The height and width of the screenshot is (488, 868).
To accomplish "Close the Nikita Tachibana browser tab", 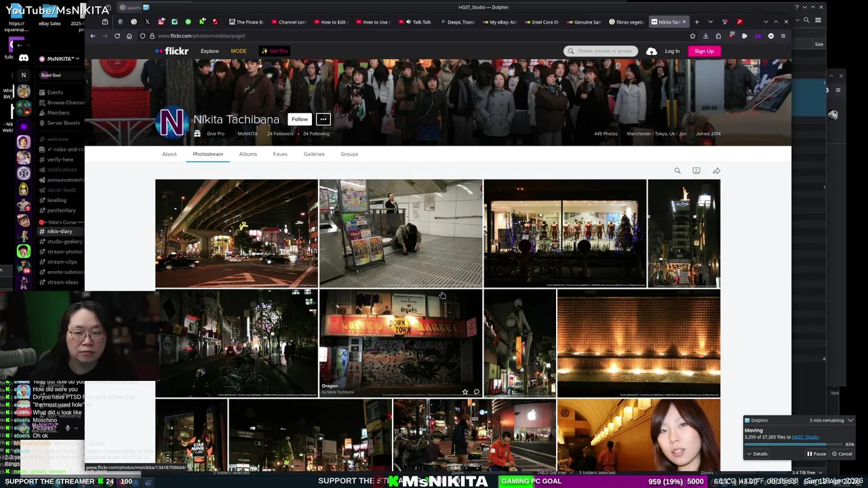I will pyautogui.click(x=684, y=22).
